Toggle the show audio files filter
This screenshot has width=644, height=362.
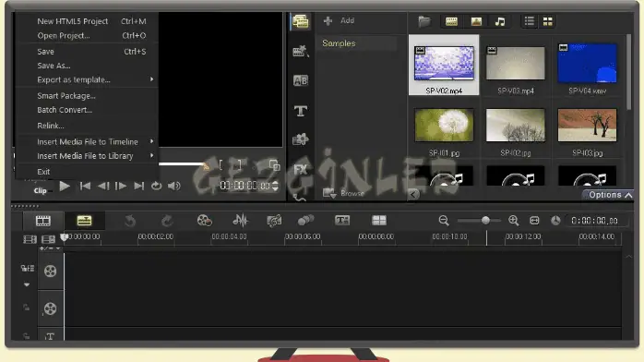(x=500, y=21)
